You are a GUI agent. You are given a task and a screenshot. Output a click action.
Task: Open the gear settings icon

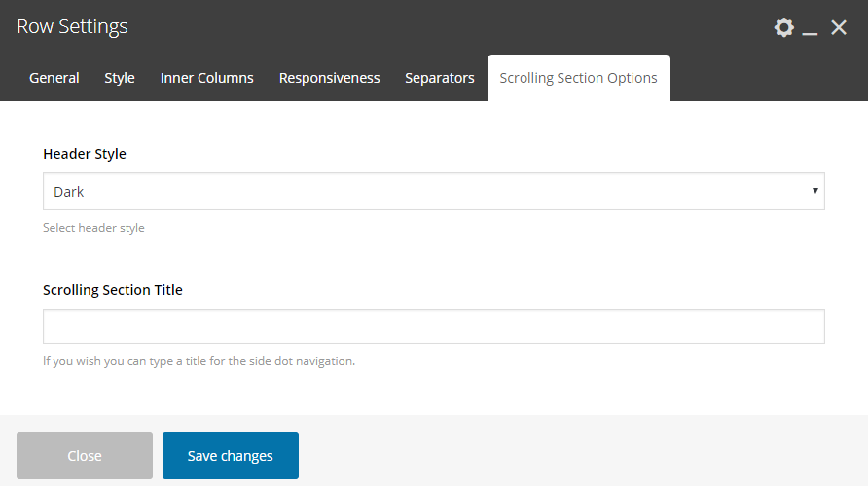[x=784, y=27]
